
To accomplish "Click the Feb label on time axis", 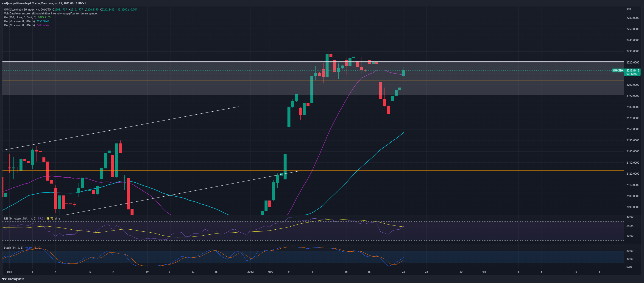I will (484, 272).
